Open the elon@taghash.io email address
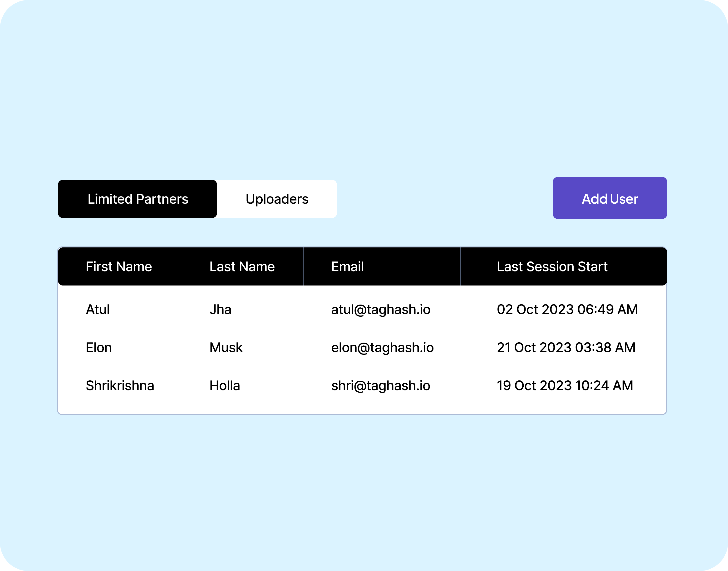728x571 pixels. click(382, 347)
